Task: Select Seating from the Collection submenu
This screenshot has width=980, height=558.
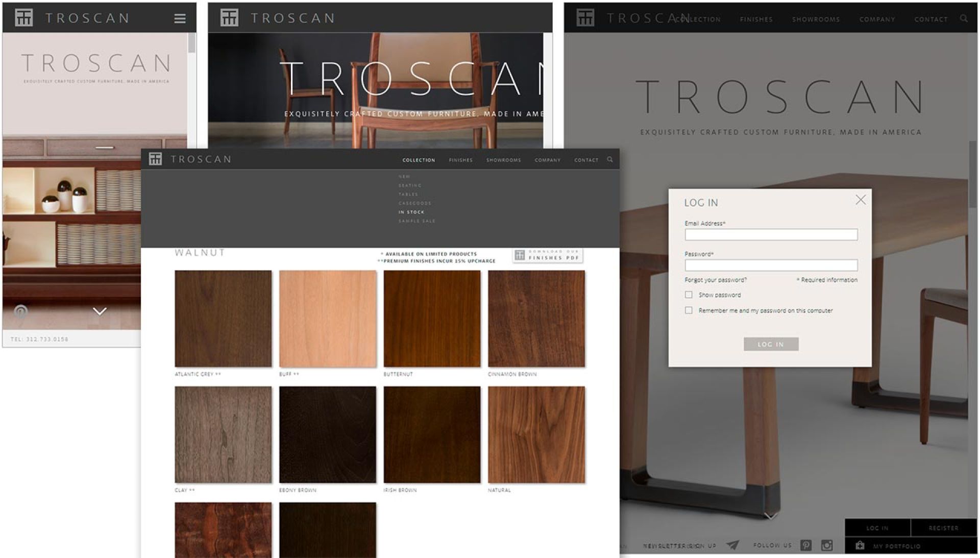Action: point(410,185)
